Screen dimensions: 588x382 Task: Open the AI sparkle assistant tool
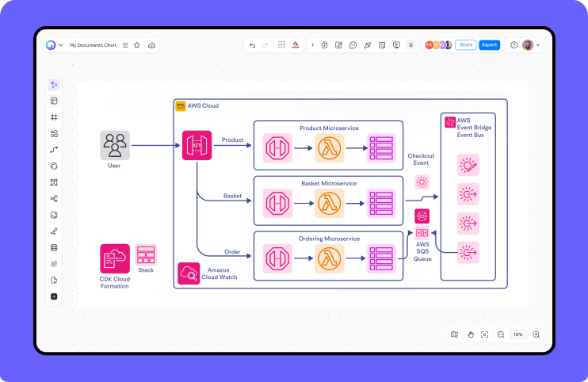[54, 84]
